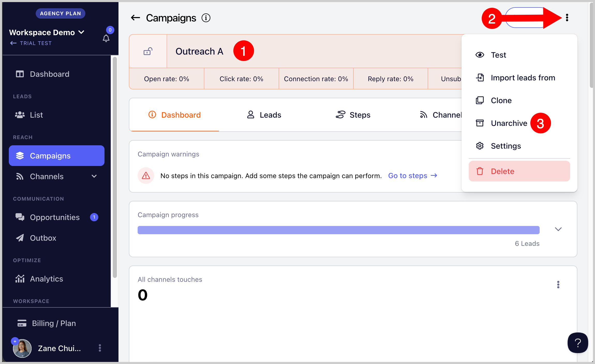Click the sidebar scrollbar
The width and height of the screenshot is (595, 364).
[115, 168]
